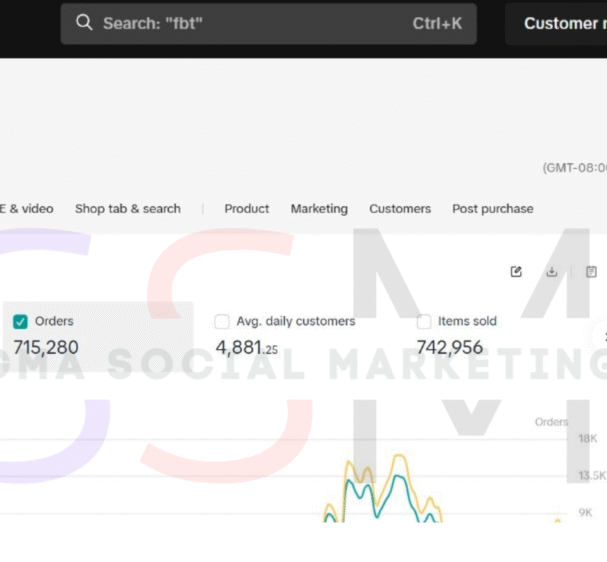Click the edit pencil icon above metrics
The height and width of the screenshot is (562, 607).
tap(516, 271)
